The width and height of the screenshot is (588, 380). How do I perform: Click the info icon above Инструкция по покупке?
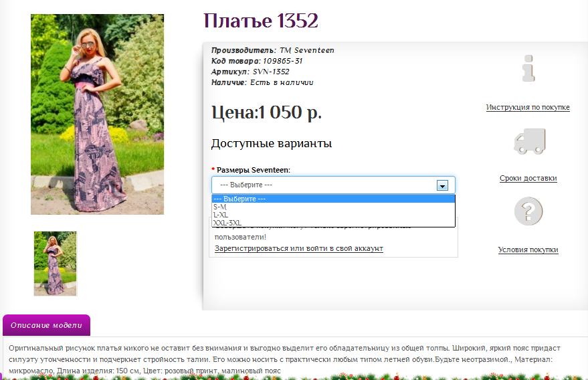point(528,68)
